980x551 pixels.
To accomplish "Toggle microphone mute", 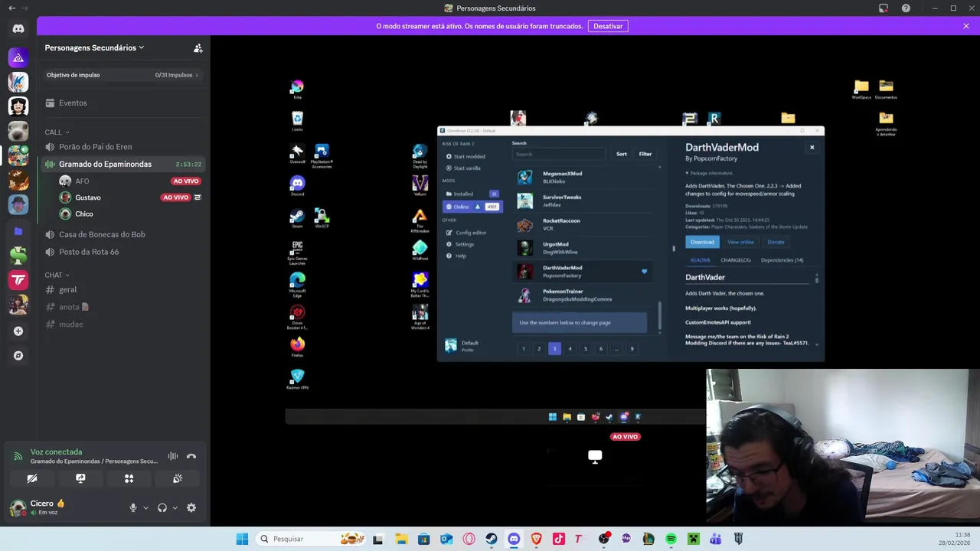I will tap(132, 507).
